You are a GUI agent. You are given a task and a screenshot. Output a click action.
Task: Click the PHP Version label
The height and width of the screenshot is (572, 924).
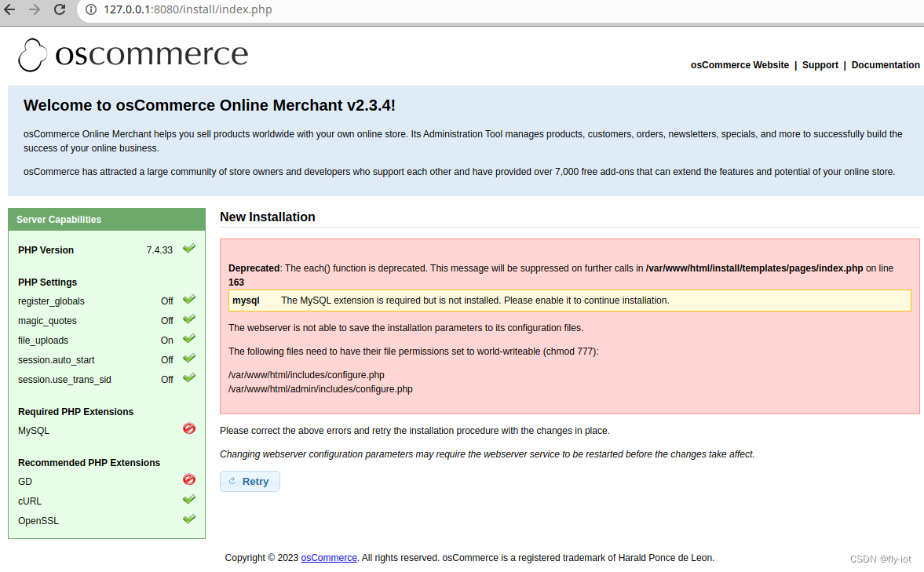click(46, 250)
